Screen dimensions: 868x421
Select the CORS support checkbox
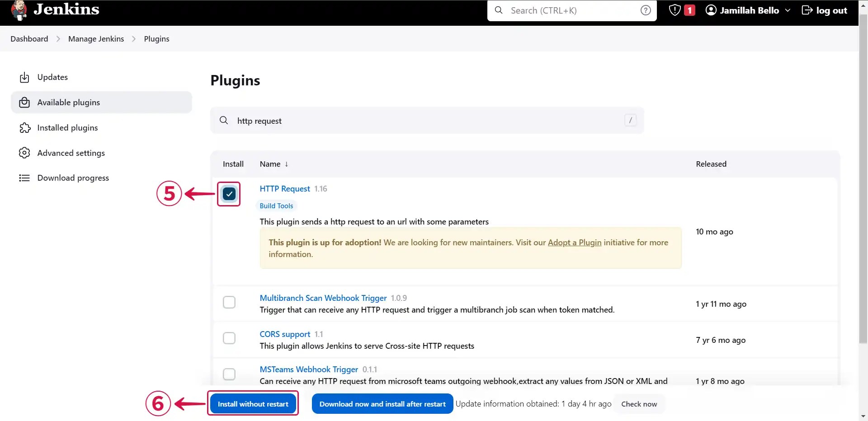(x=229, y=338)
